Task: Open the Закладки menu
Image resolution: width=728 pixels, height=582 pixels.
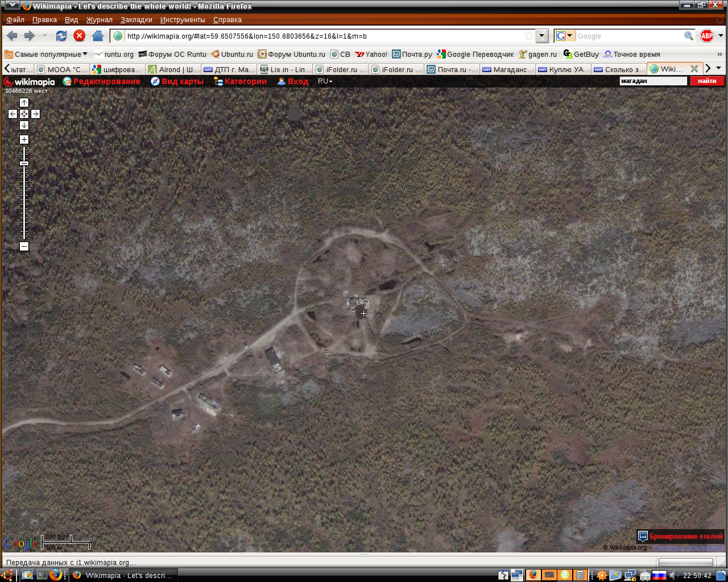Action: coord(136,20)
